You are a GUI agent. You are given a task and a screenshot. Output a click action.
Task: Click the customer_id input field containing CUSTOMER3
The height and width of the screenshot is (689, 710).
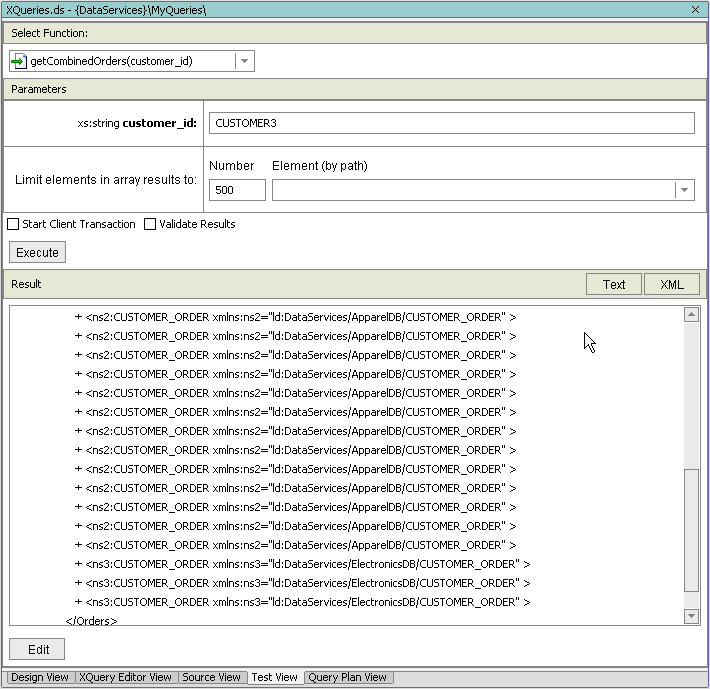click(x=451, y=123)
